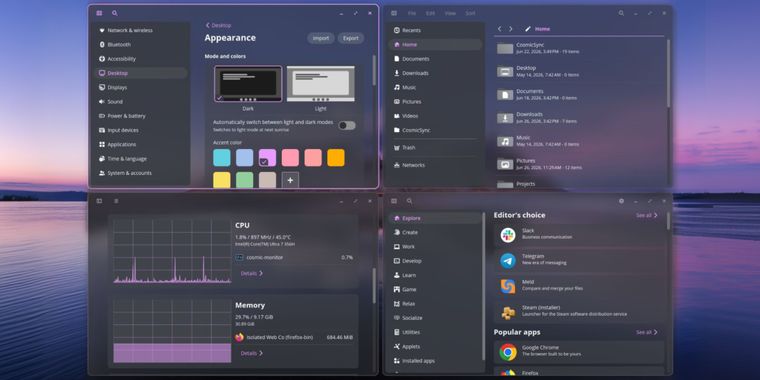
Task: Pick the yellow accent color
Action: click(222, 180)
